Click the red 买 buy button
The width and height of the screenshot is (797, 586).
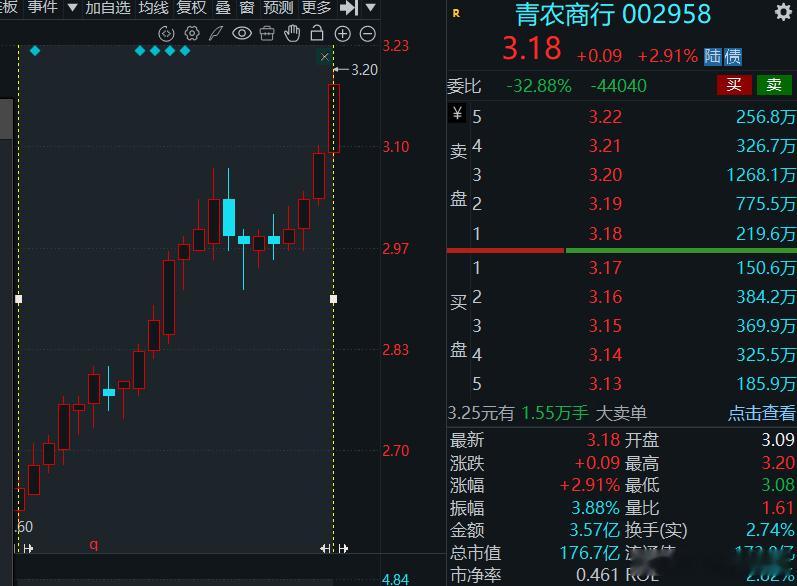click(x=733, y=85)
